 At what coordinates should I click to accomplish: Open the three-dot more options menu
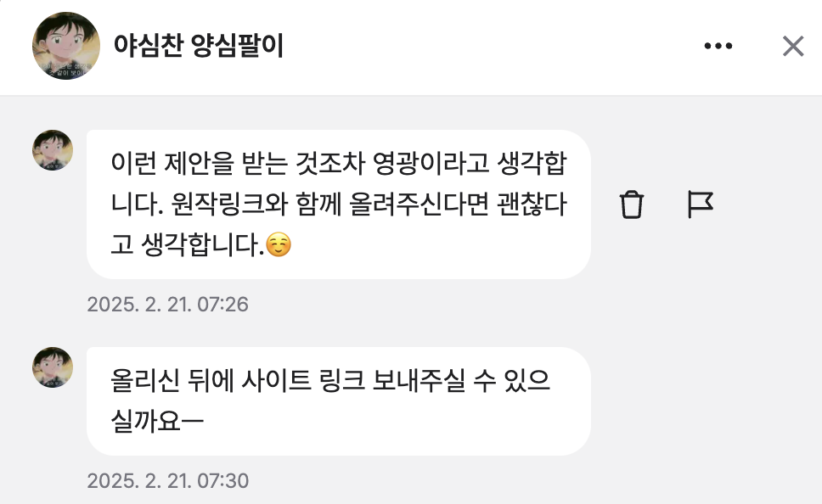tap(718, 46)
